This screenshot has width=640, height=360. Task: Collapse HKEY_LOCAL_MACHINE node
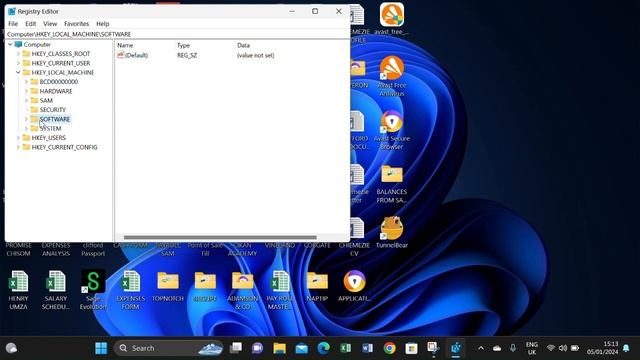click(18, 72)
